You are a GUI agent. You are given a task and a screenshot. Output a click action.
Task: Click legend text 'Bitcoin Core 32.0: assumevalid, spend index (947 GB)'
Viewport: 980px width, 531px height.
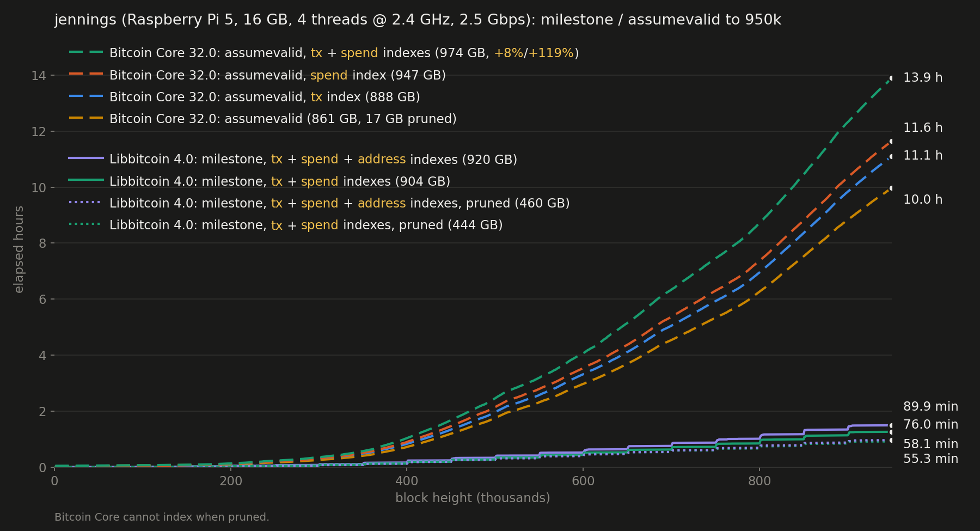tap(278, 75)
